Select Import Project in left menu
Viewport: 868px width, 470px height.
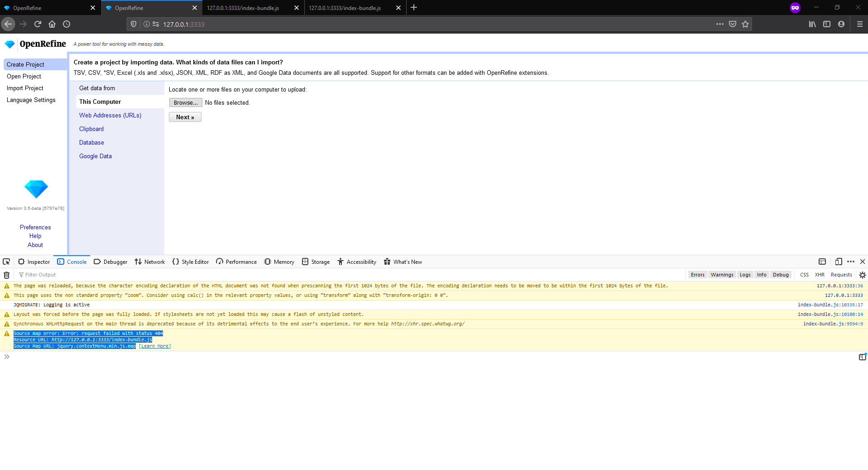[x=25, y=88]
